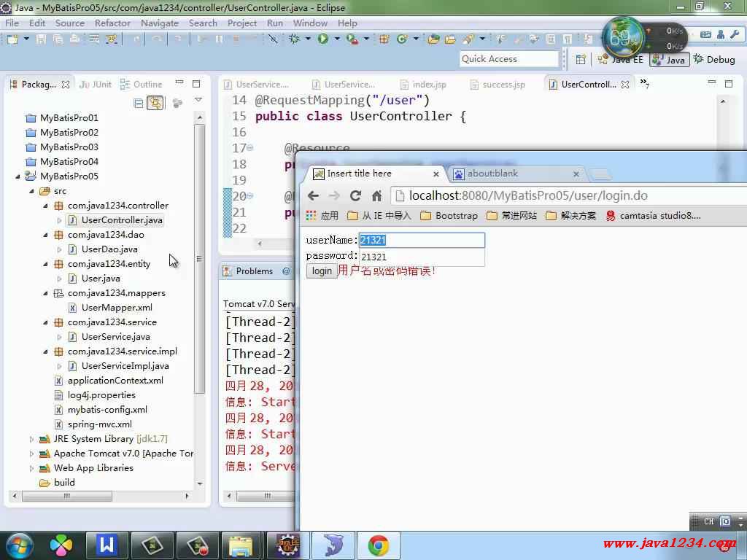Show the hidden editor tabs list
Screen dimensions: 747x560
click(645, 83)
